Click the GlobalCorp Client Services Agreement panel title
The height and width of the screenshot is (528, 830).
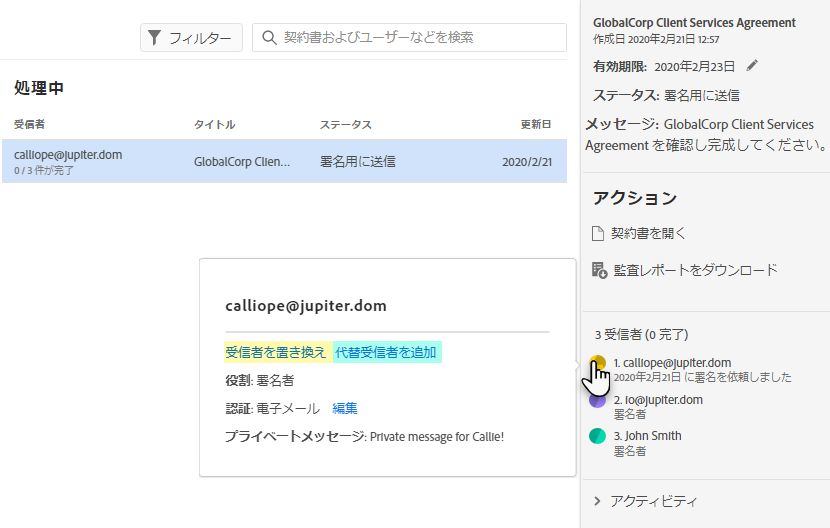(694, 23)
